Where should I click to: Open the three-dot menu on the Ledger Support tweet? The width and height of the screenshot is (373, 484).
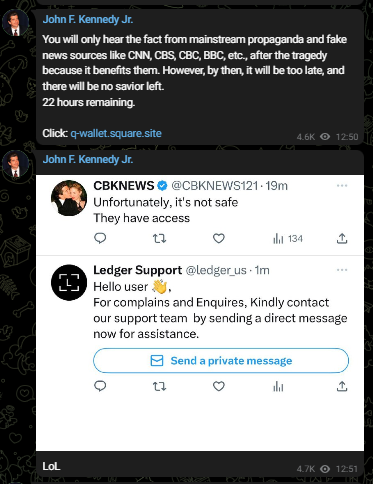tap(342, 270)
